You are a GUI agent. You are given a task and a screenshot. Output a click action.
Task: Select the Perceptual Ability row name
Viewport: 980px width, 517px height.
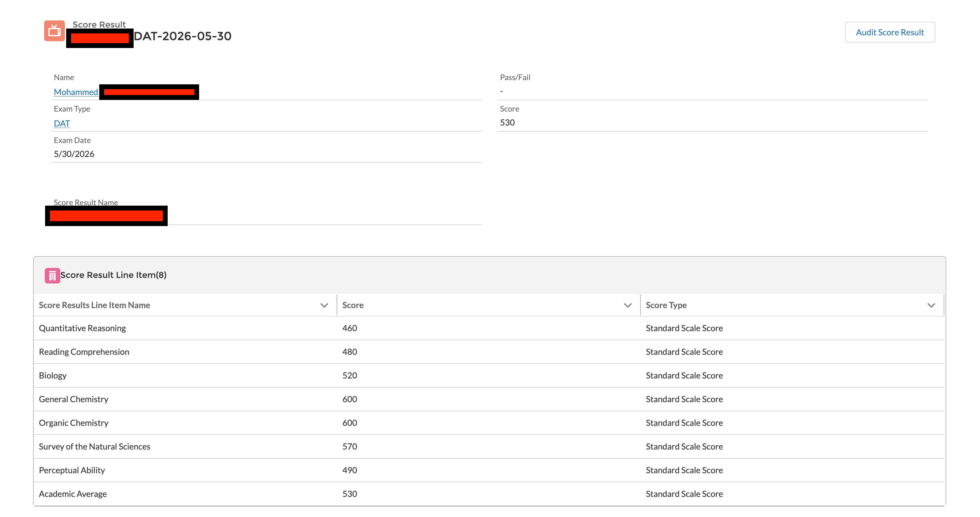[x=72, y=470]
